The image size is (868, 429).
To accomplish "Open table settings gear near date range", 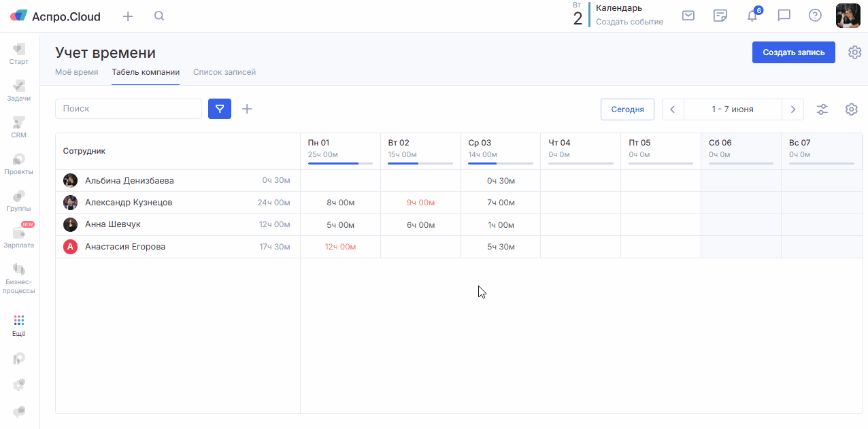I will [852, 109].
